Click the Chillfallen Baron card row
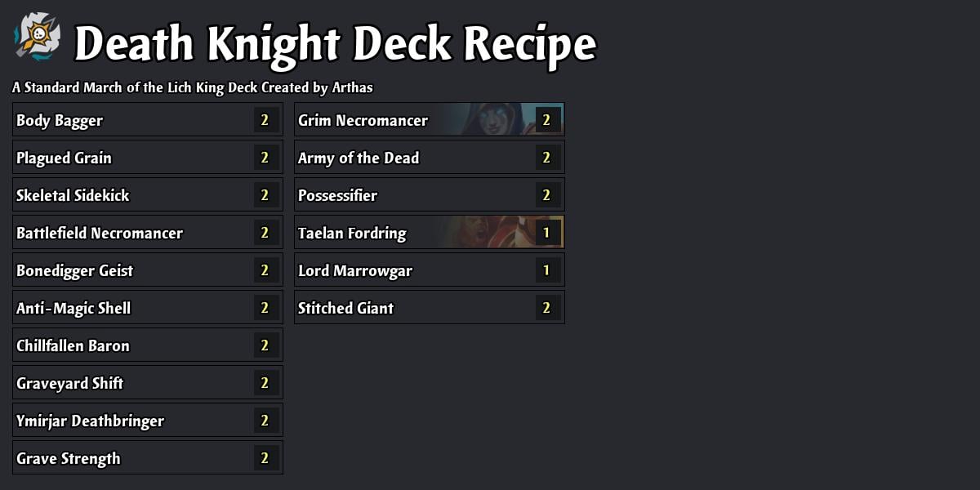The image size is (980, 490). (122, 345)
